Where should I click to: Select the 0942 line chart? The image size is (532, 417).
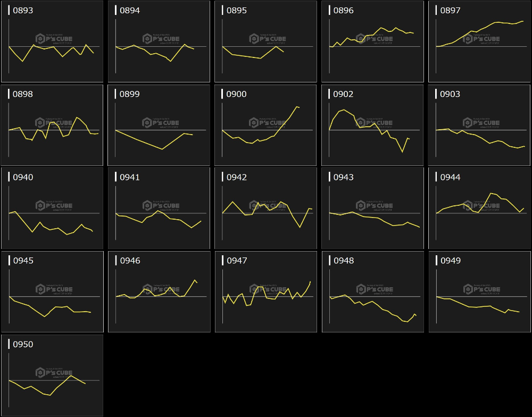[265, 208]
